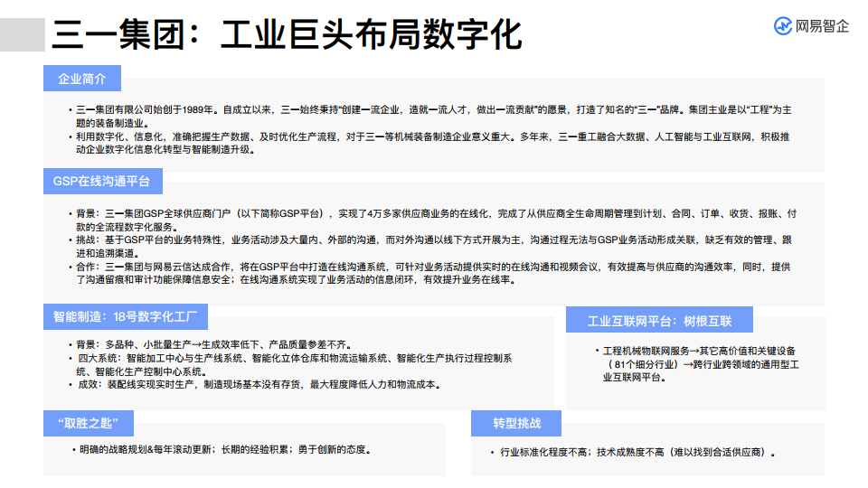Click the 企业简介 section label
Viewport: 868px width, 488px height.
pos(82,79)
